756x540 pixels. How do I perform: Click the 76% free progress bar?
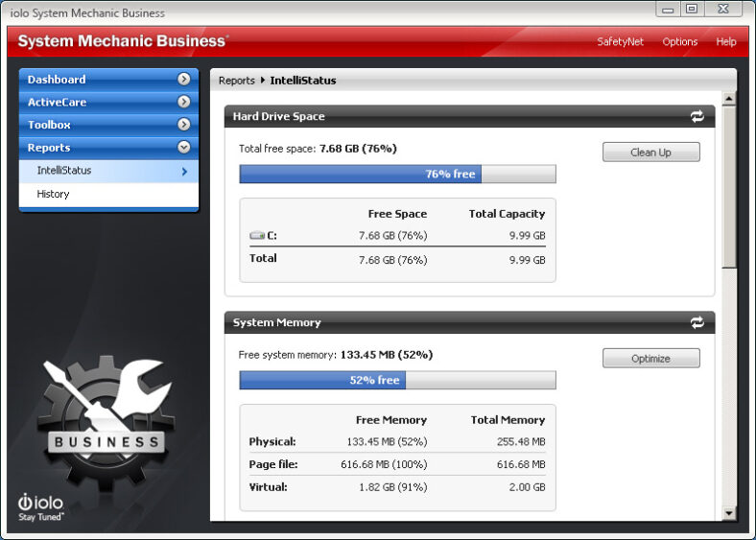397,174
